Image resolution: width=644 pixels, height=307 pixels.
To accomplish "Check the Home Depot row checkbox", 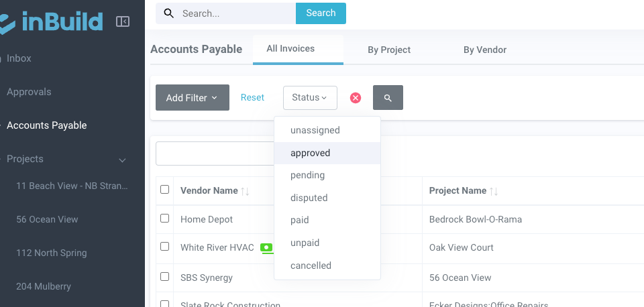I will point(165,219).
